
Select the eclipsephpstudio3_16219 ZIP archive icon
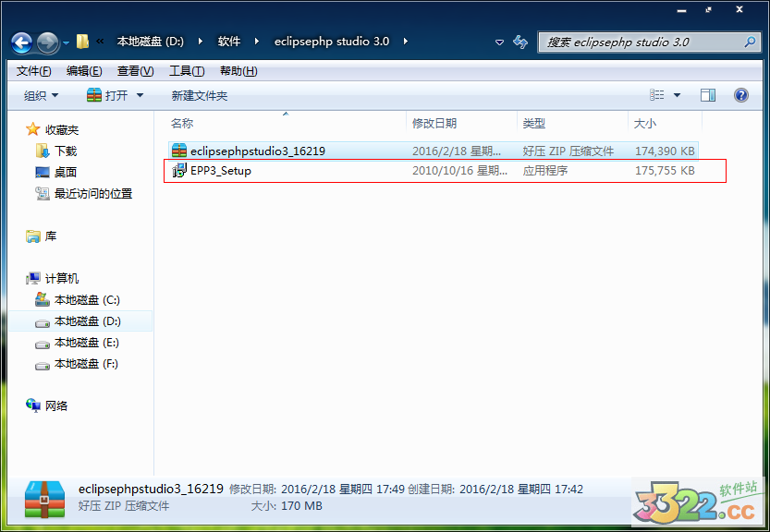tap(179, 151)
